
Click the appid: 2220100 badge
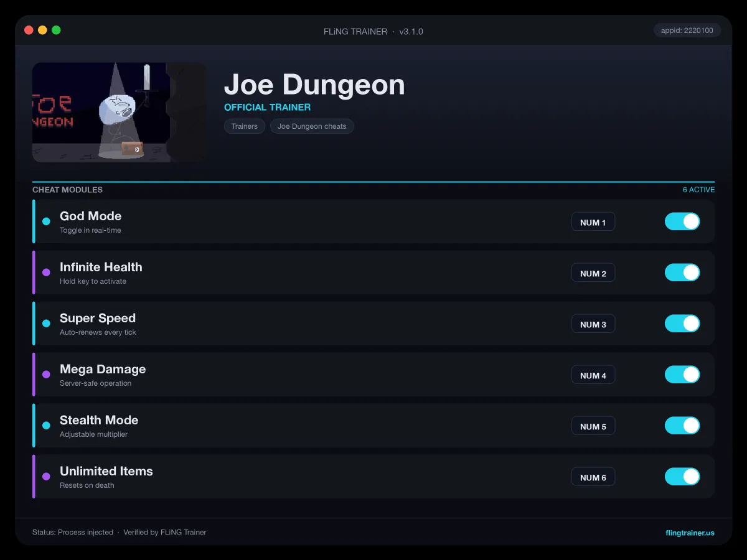pos(687,30)
